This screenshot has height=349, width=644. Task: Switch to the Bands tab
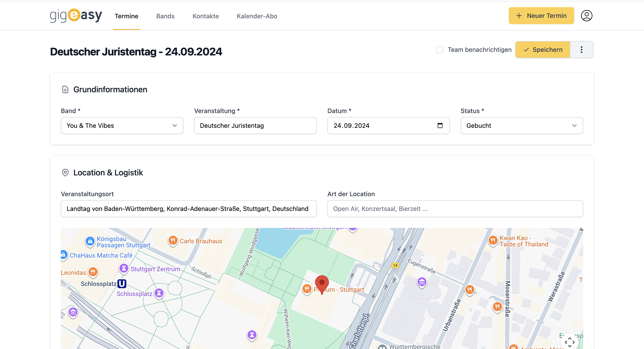point(165,16)
